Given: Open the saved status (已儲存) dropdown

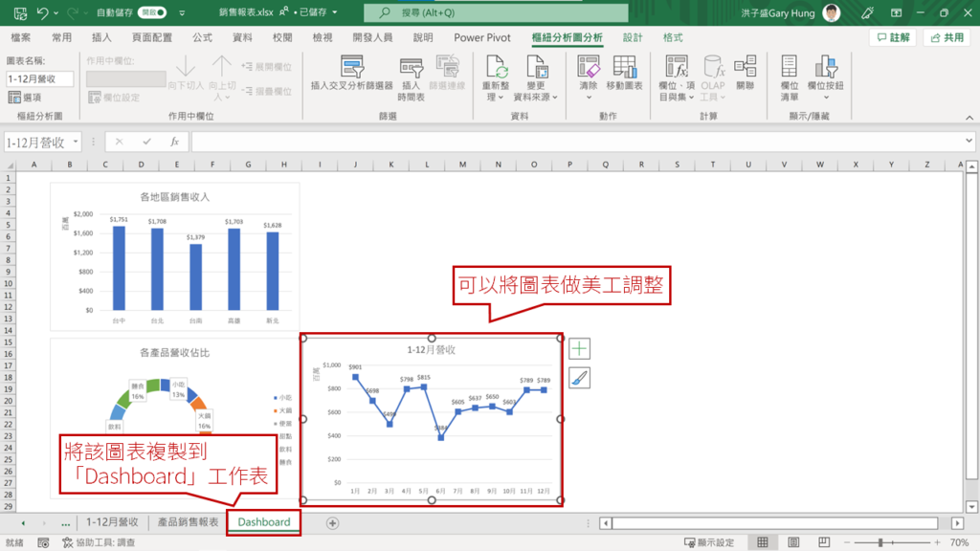Looking at the screenshot, I should coord(335,12).
